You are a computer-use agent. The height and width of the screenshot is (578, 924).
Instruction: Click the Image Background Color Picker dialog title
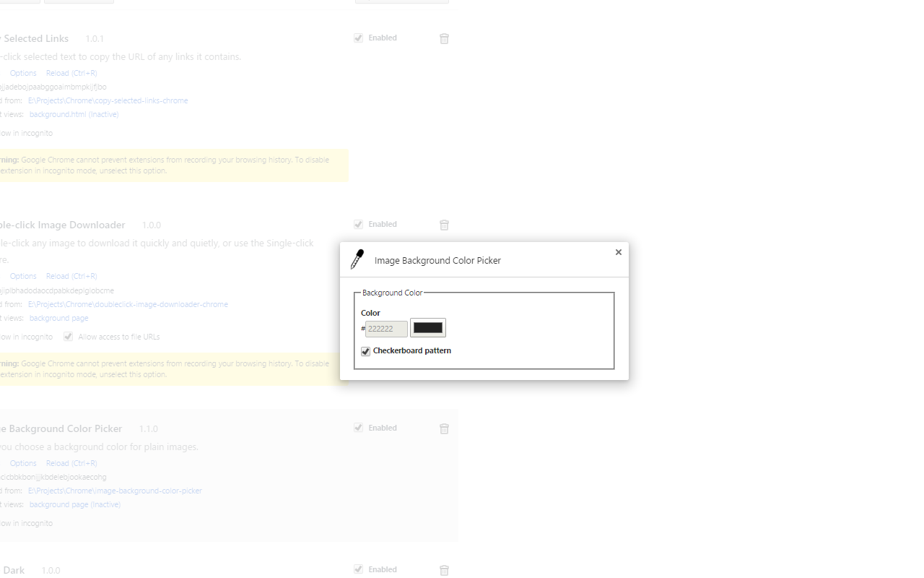click(437, 260)
